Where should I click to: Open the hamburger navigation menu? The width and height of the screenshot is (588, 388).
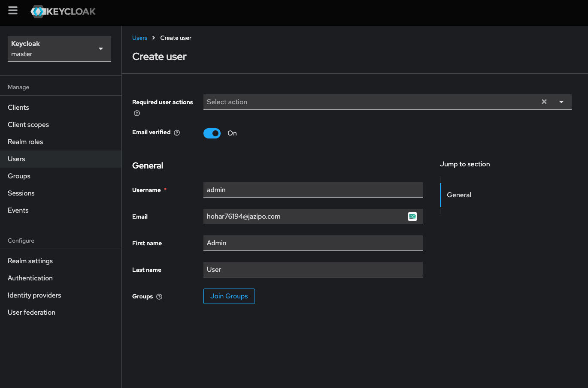click(13, 11)
